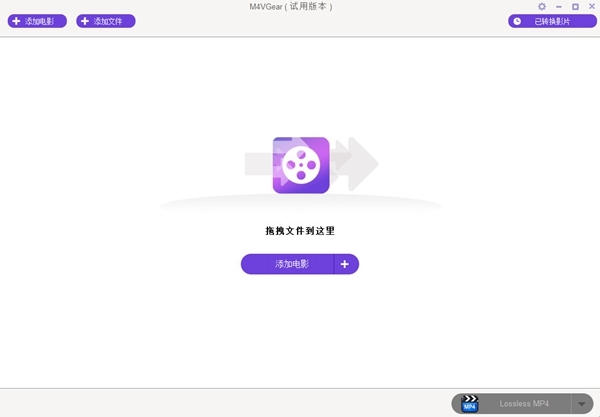Minimize the M4VGear window
600x417 pixels.
[x=559, y=7]
